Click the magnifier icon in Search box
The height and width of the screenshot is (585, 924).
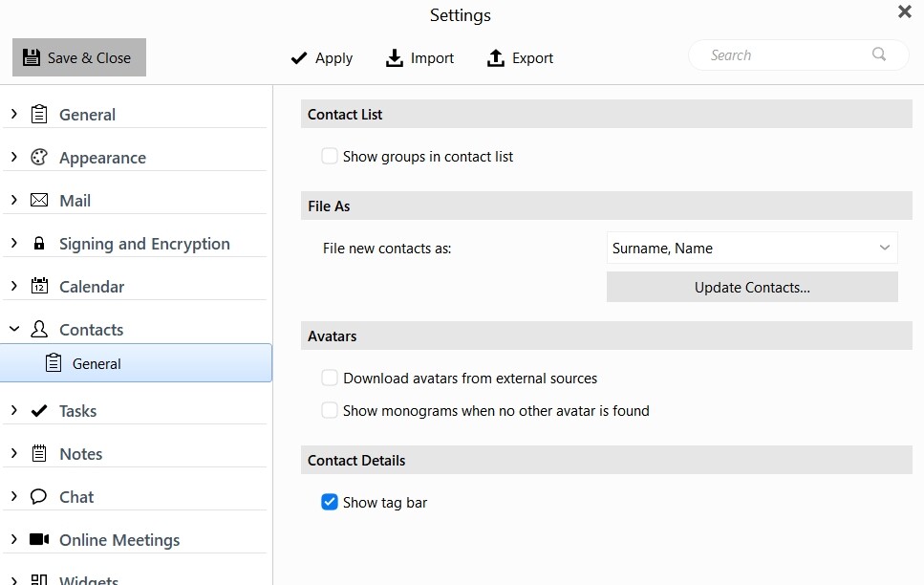coord(879,54)
